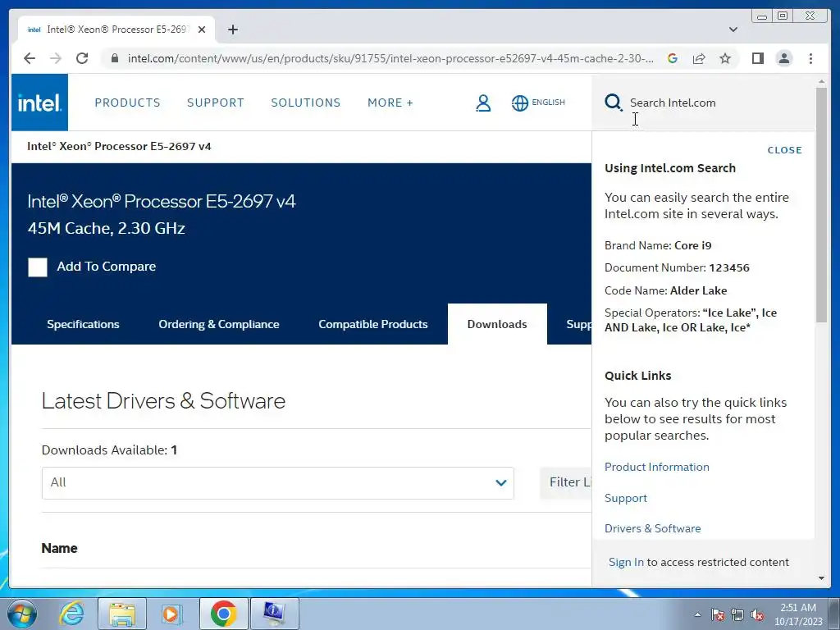Click the browser forward arrow
840x630 pixels.
56,58
